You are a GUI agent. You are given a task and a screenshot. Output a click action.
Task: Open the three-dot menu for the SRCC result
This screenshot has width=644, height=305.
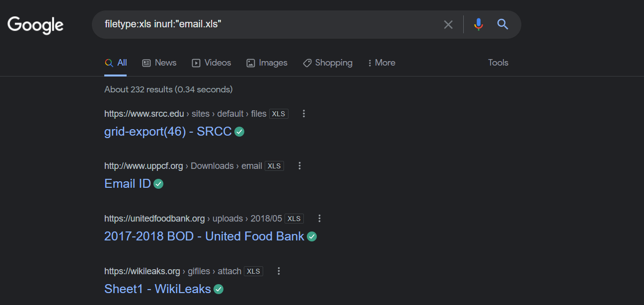point(303,113)
